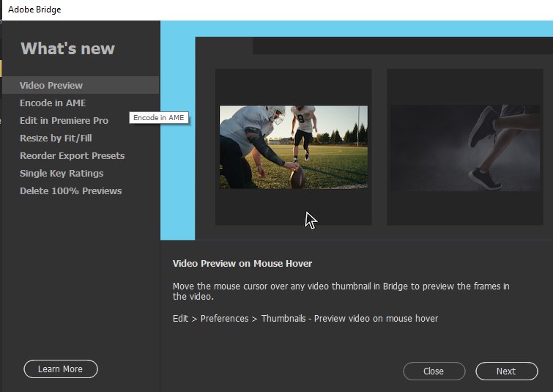Open Reorder Export Presets entry
Image resolution: width=553 pixels, height=392 pixels.
[72, 155]
